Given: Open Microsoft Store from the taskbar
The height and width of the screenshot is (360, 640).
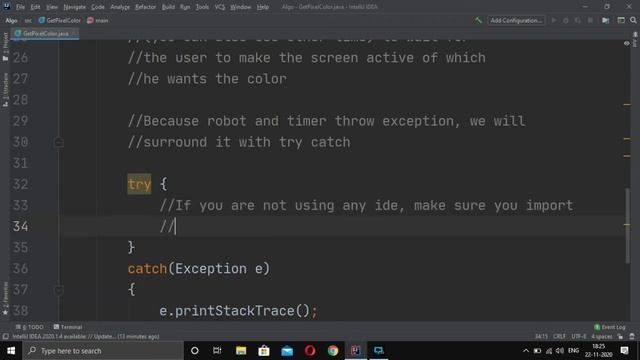Looking at the screenshot, I should pos(264,351).
